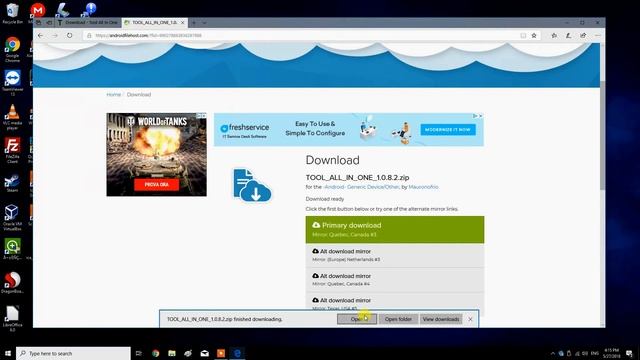
Task: Open the Android Generic Device/Other link
Action: pos(361,187)
